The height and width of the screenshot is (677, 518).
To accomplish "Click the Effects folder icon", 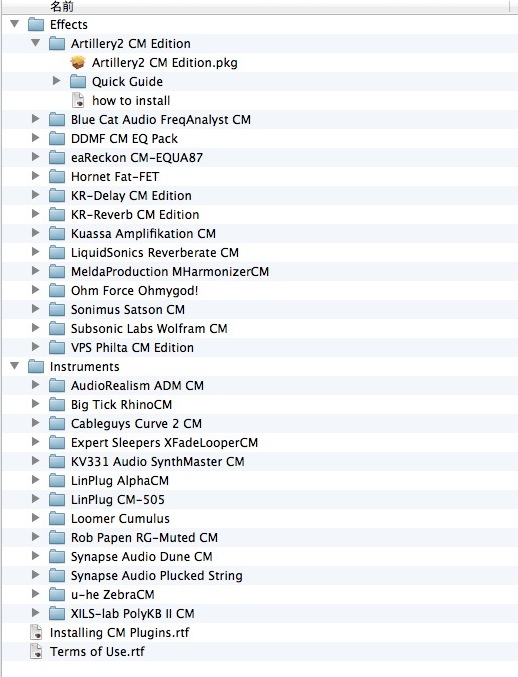I will 36,25.
